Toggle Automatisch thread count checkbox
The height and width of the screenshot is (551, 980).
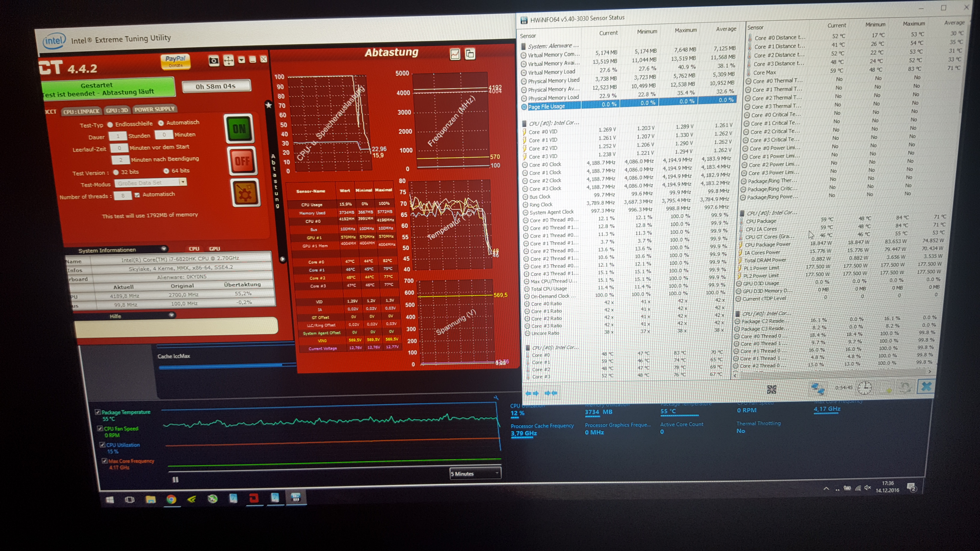tap(137, 195)
